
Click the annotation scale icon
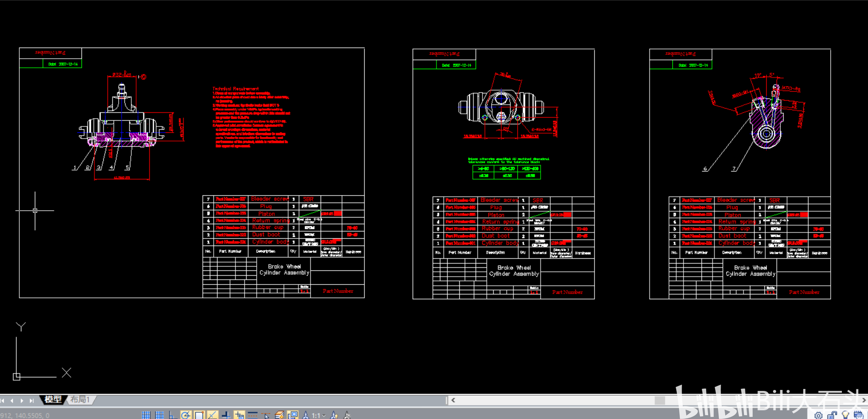306,415
